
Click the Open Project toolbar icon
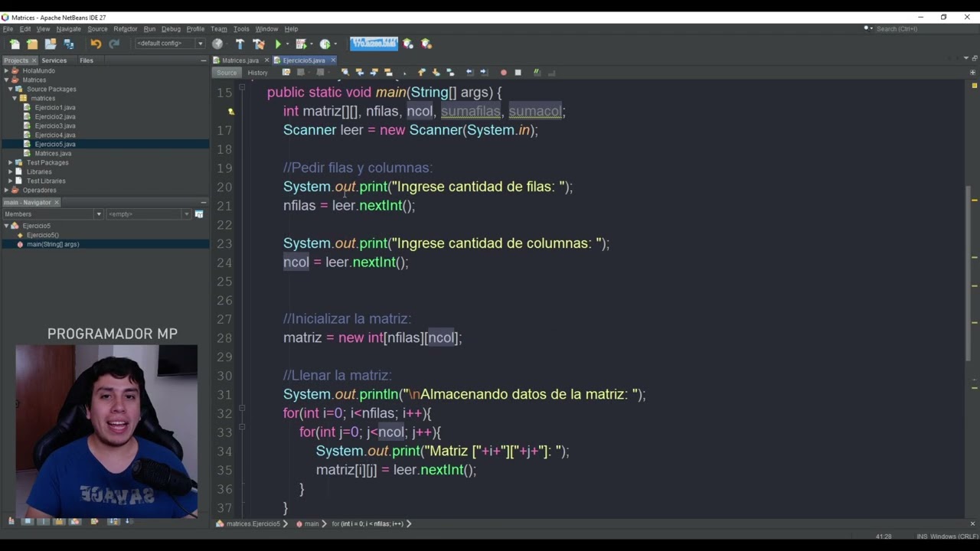[51, 44]
